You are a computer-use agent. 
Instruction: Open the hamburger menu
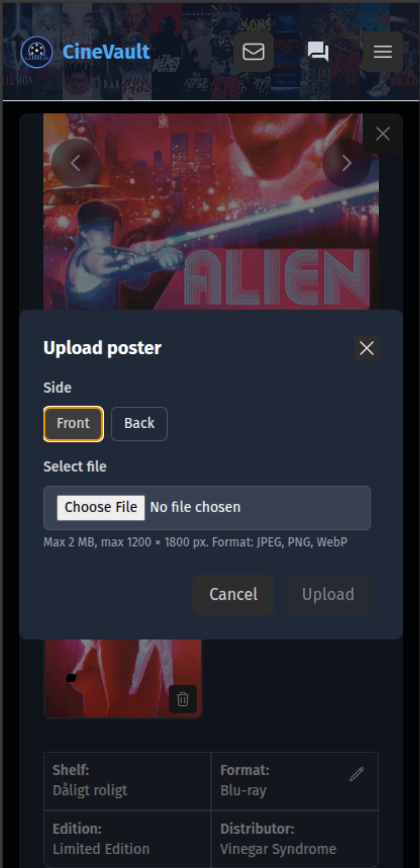pyautogui.click(x=383, y=51)
